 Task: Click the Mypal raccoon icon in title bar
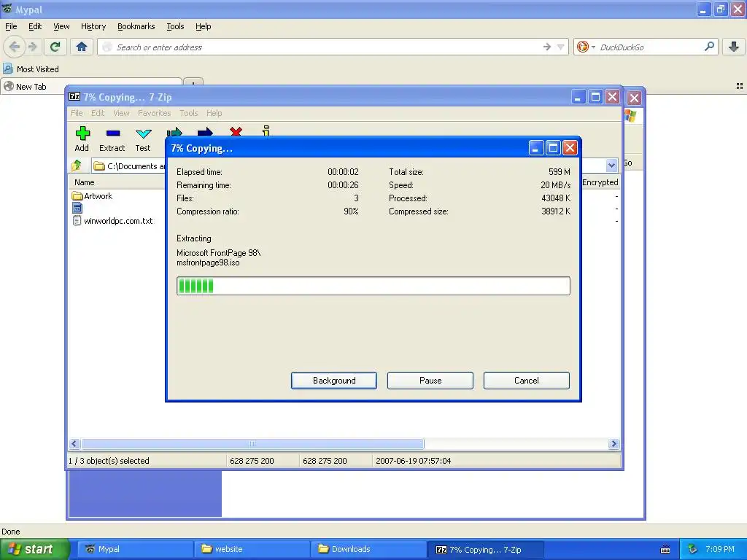click(x=7, y=9)
